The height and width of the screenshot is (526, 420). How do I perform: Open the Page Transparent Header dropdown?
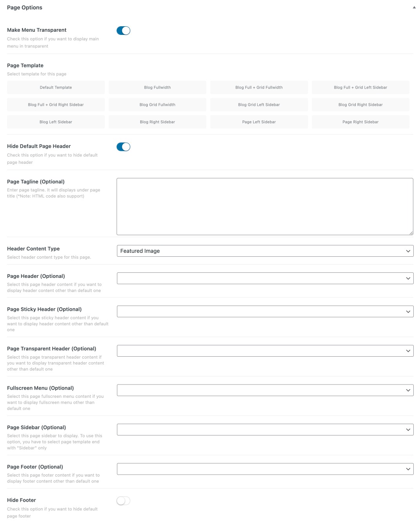[x=265, y=351]
